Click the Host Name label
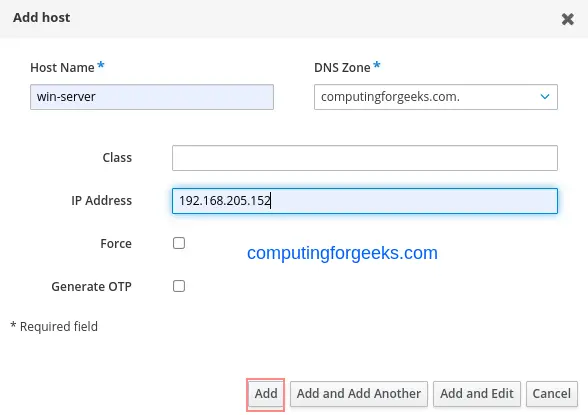Viewport: 588px width, 415px height. click(62, 67)
